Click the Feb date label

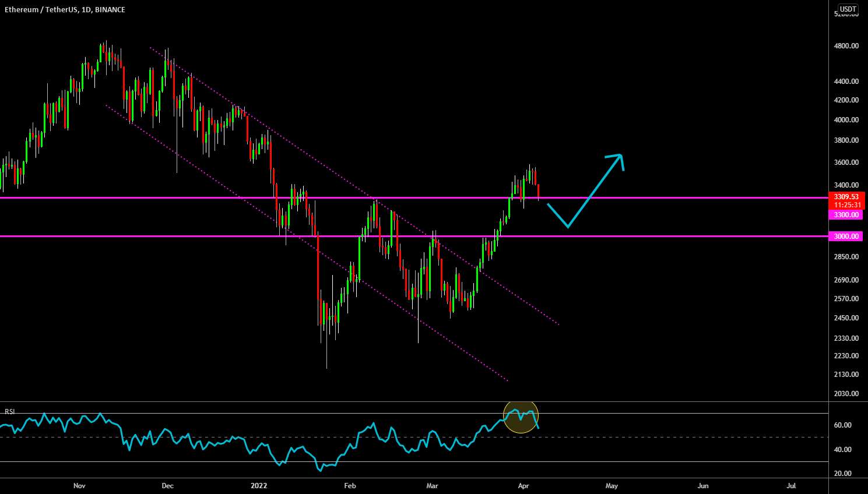pos(350,486)
